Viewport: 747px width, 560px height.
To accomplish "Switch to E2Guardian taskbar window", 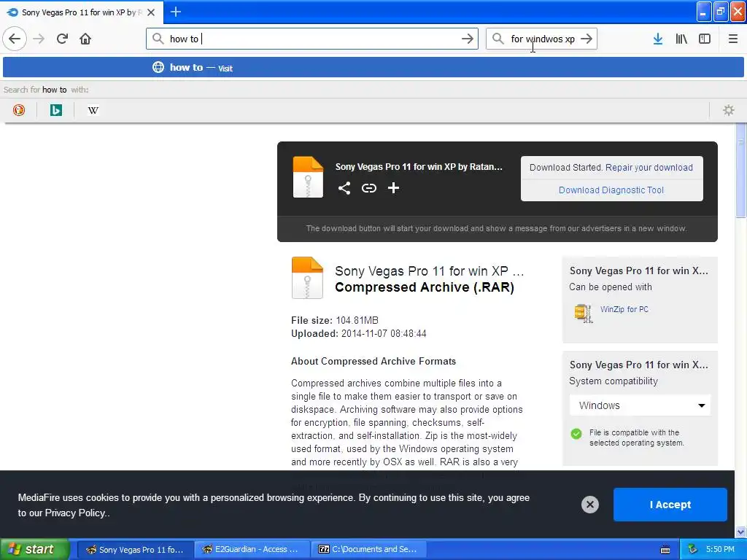I will [x=252, y=550].
